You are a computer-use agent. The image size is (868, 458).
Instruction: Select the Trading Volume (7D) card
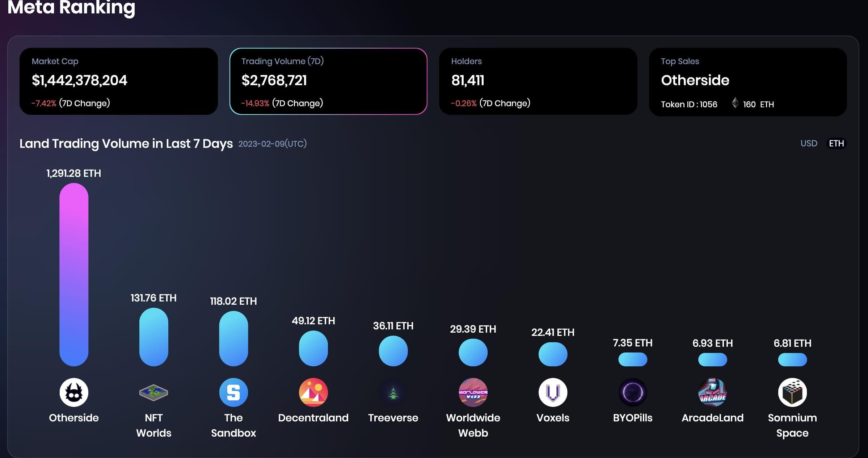point(328,81)
